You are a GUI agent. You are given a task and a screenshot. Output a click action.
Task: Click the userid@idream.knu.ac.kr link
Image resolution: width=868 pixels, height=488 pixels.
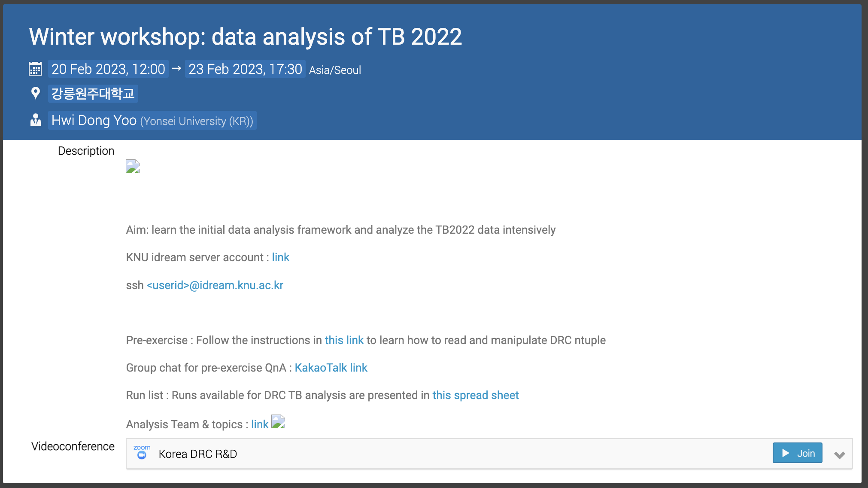click(215, 285)
